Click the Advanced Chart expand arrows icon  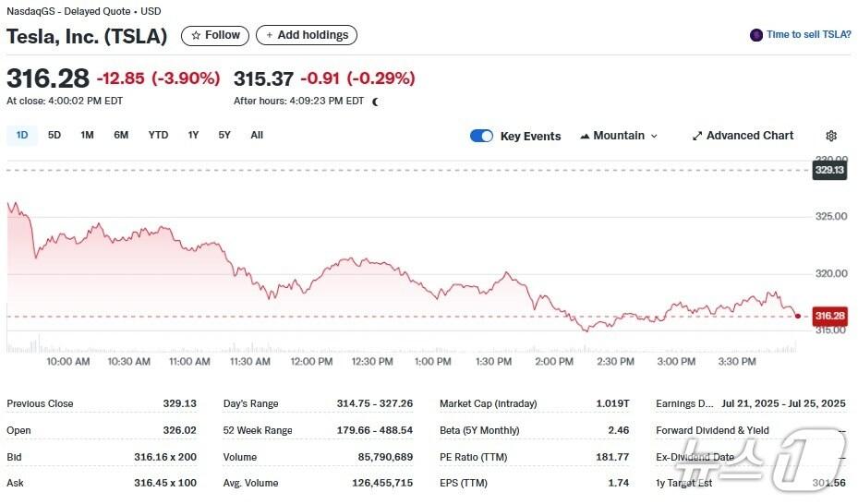[x=697, y=136]
